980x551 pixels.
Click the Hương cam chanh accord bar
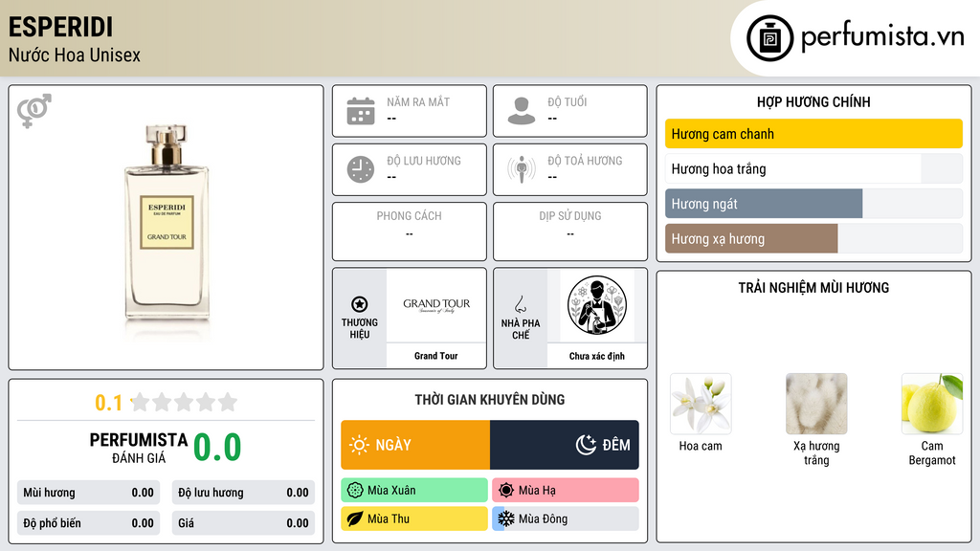(x=813, y=134)
